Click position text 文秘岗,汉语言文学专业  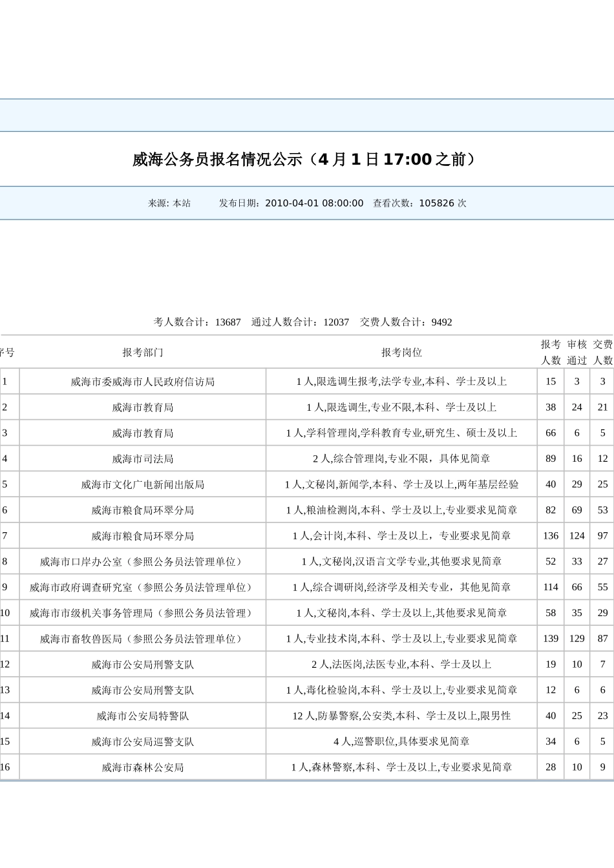(375, 562)
